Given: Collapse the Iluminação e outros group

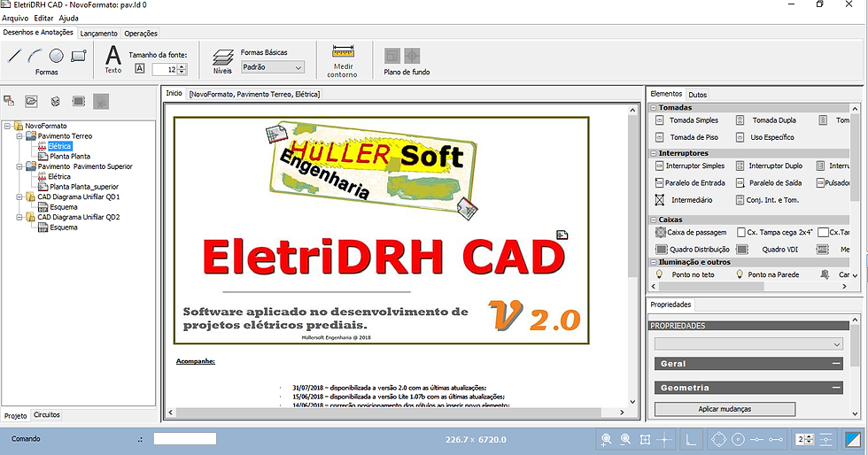Looking at the screenshot, I should 654,262.
